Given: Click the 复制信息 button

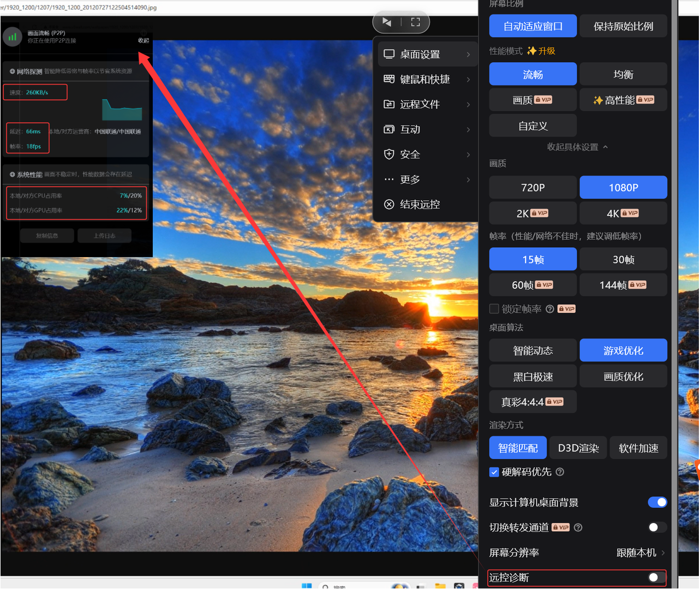Looking at the screenshot, I should point(47,236).
